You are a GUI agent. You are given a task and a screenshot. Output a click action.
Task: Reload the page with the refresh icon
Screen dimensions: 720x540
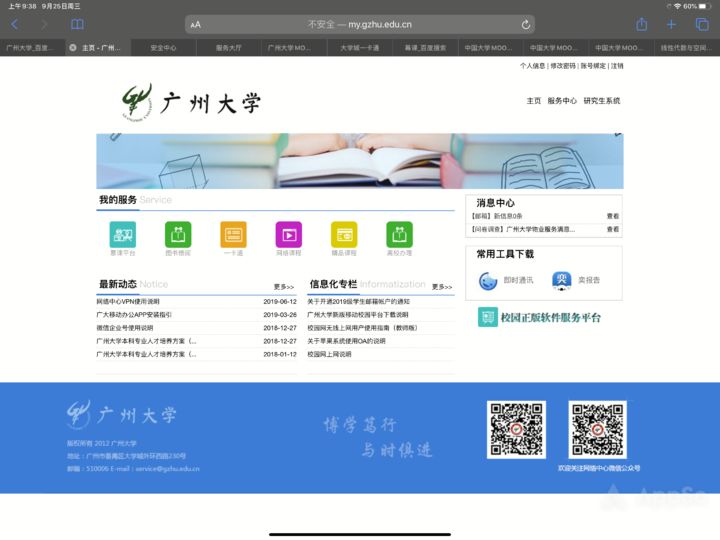[x=526, y=25]
